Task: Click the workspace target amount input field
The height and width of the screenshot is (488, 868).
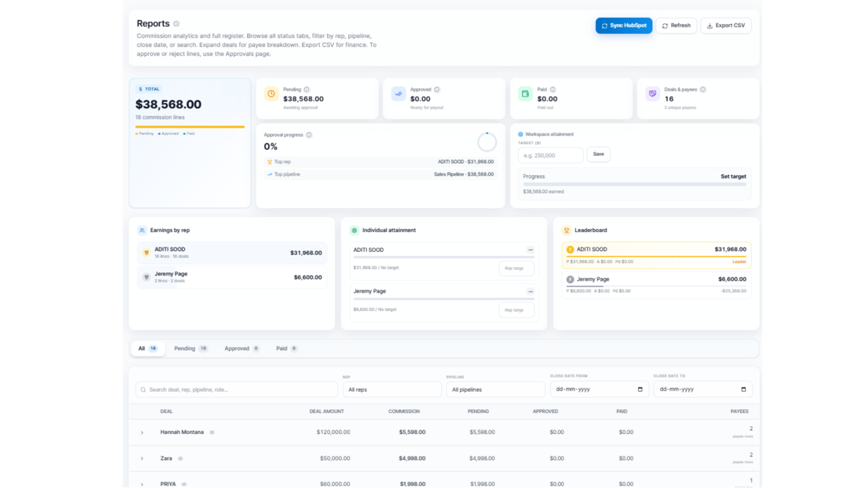Action: [x=551, y=155]
